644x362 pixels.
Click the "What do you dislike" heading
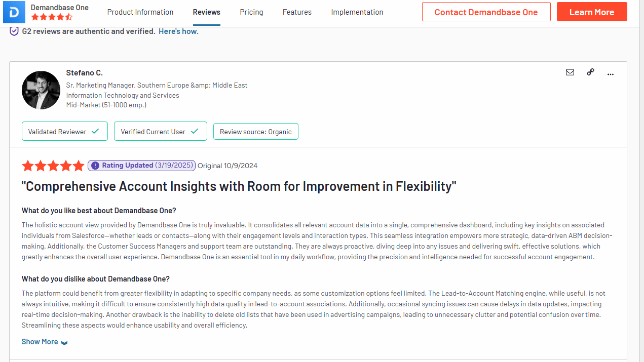pyautogui.click(x=96, y=279)
